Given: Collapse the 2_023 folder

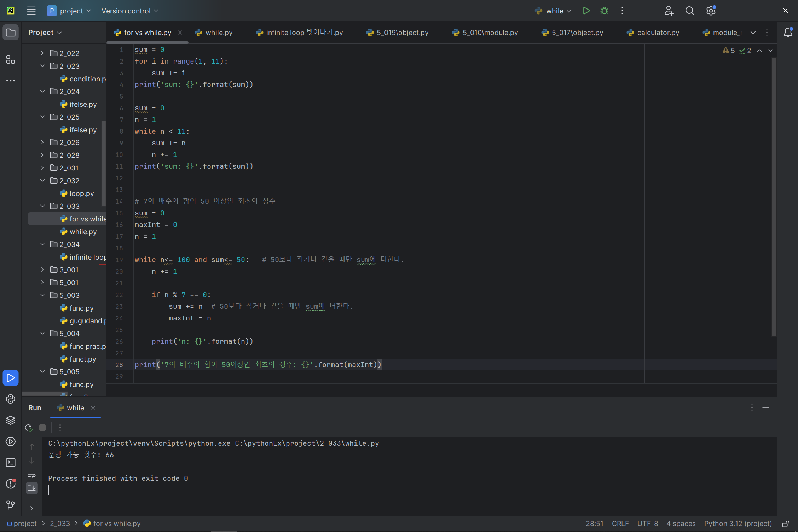Looking at the screenshot, I should click(x=42, y=66).
